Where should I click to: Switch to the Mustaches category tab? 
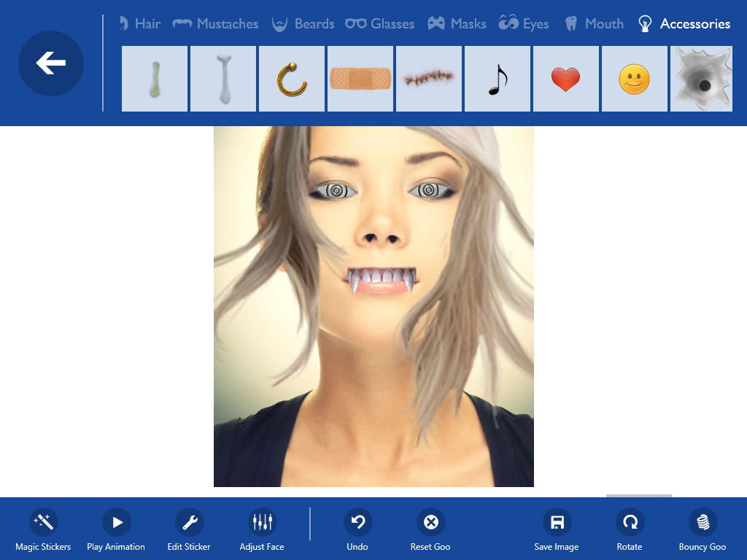tap(216, 24)
